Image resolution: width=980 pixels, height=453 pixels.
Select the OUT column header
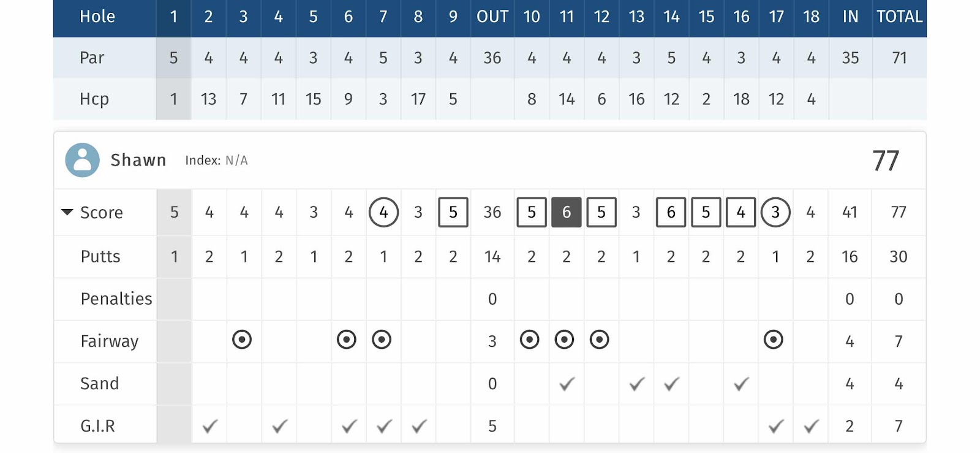(x=492, y=17)
